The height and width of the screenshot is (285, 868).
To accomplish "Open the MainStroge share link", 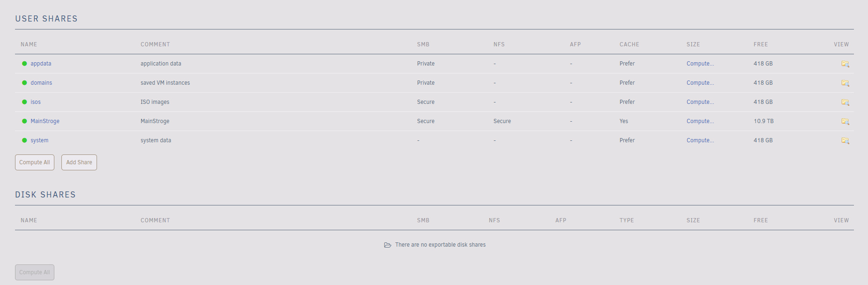I will [x=45, y=121].
